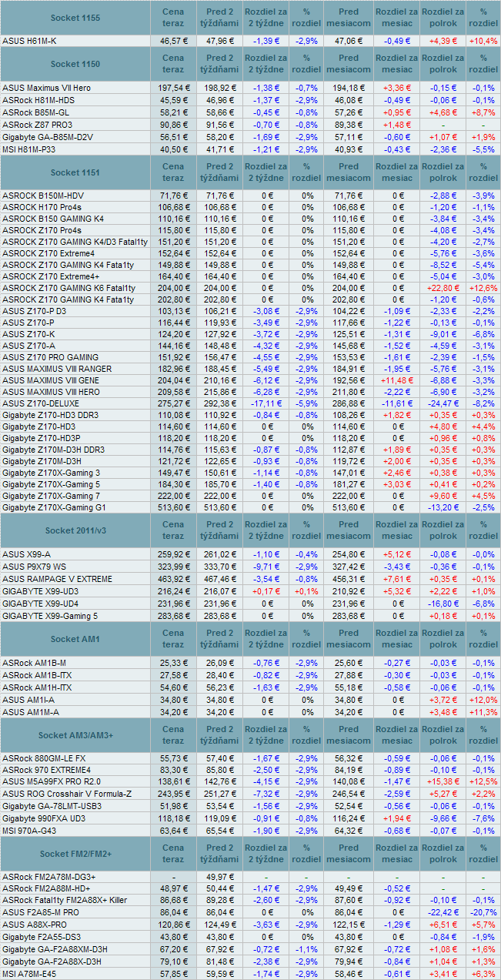Click the ASROCK H170 Pro4s name
This screenshot has height=980, width=501.
(x=42, y=207)
